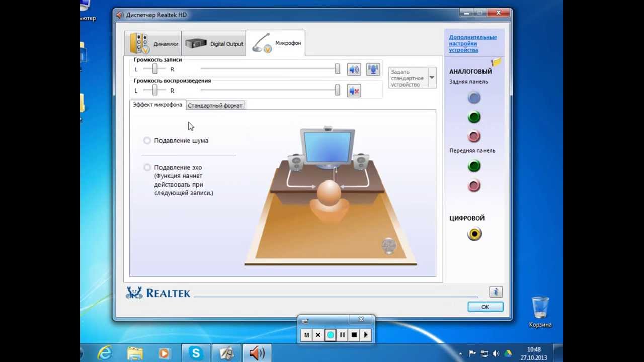Screen dimensions: 644x362
Task: Click the yellow digital output jack
Action: coord(474,234)
